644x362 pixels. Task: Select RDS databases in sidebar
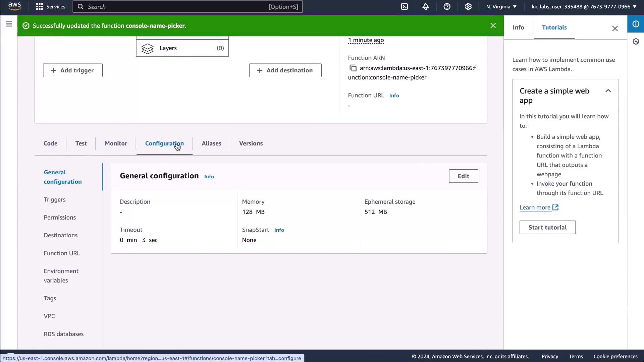point(64,334)
